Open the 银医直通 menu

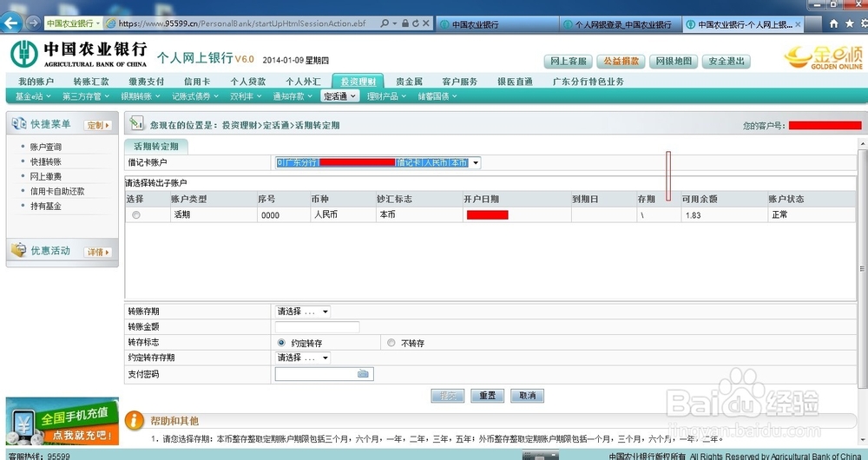pyautogui.click(x=515, y=82)
